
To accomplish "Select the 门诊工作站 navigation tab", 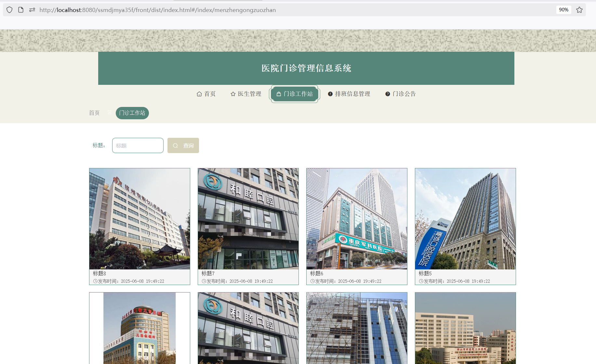I will pos(295,94).
